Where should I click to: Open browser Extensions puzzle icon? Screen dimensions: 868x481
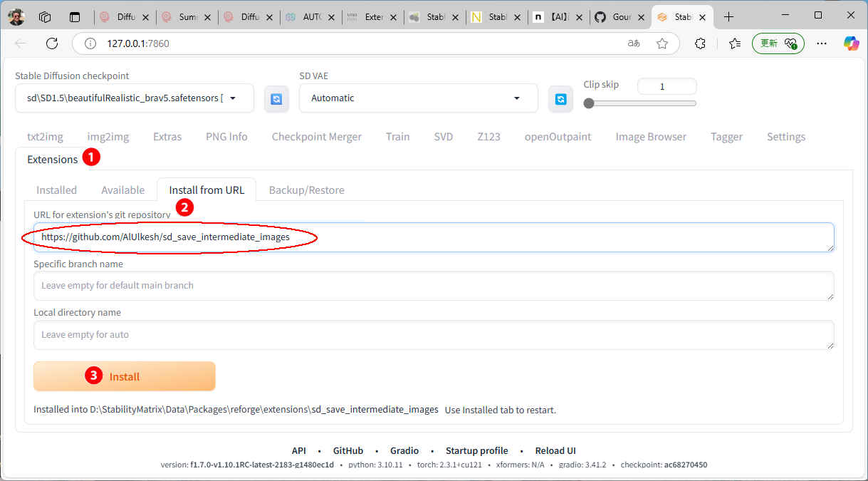700,43
